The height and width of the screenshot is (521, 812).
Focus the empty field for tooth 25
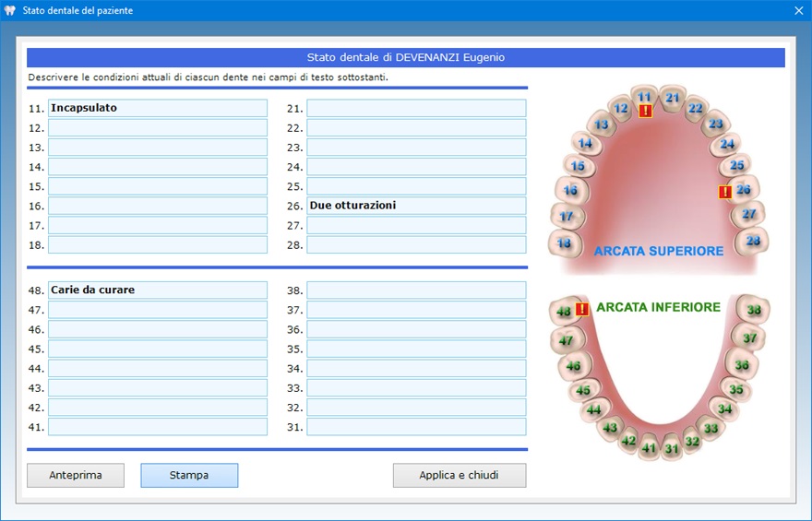tap(416, 186)
